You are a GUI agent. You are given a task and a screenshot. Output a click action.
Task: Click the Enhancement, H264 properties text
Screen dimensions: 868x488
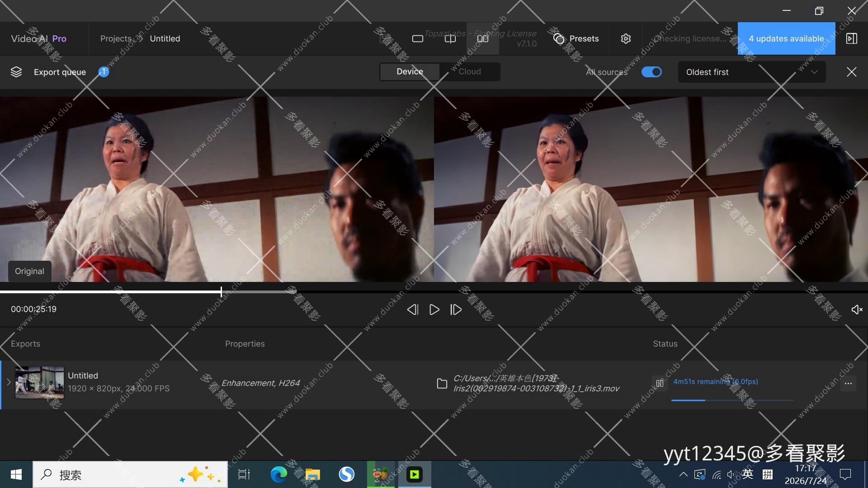pos(261,383)
